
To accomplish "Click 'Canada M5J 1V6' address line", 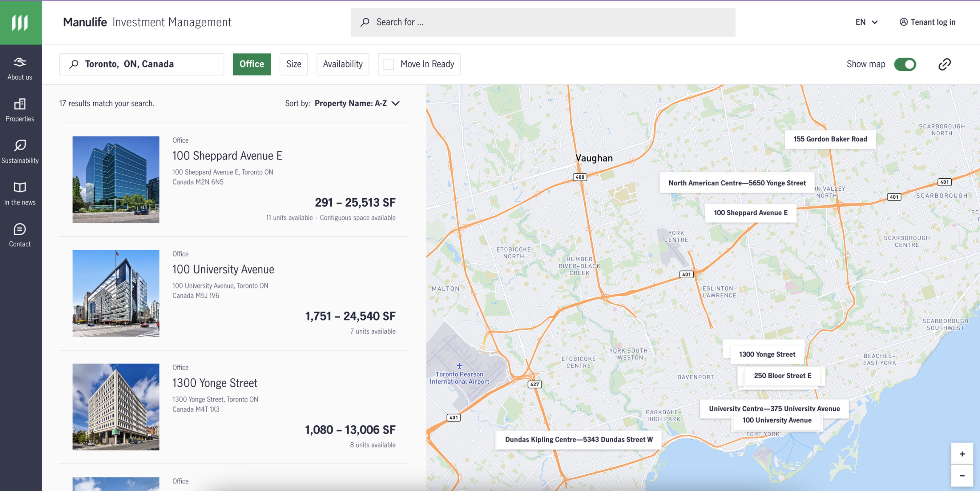I will 196,296.
